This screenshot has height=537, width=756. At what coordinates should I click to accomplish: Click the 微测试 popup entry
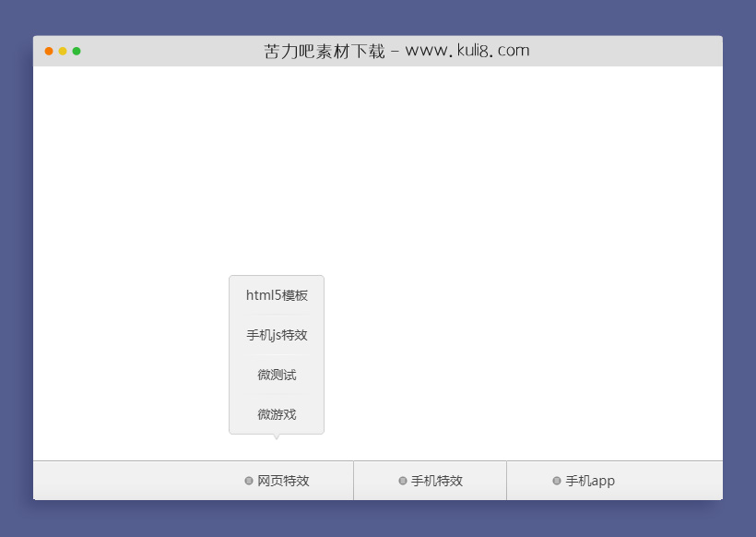click(276, 375)
